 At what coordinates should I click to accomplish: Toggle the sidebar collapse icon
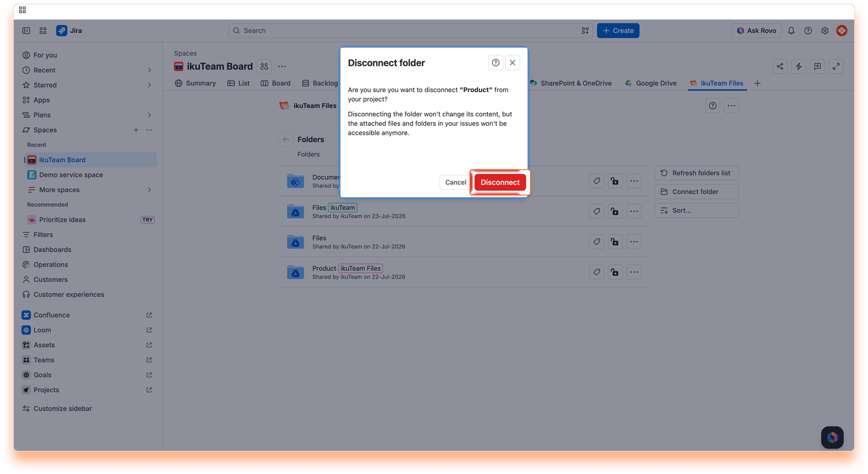coord(26,30)
